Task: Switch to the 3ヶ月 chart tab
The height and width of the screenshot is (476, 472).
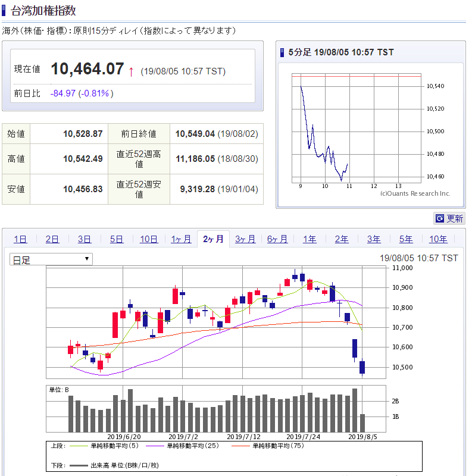Action: pos(245,239)
